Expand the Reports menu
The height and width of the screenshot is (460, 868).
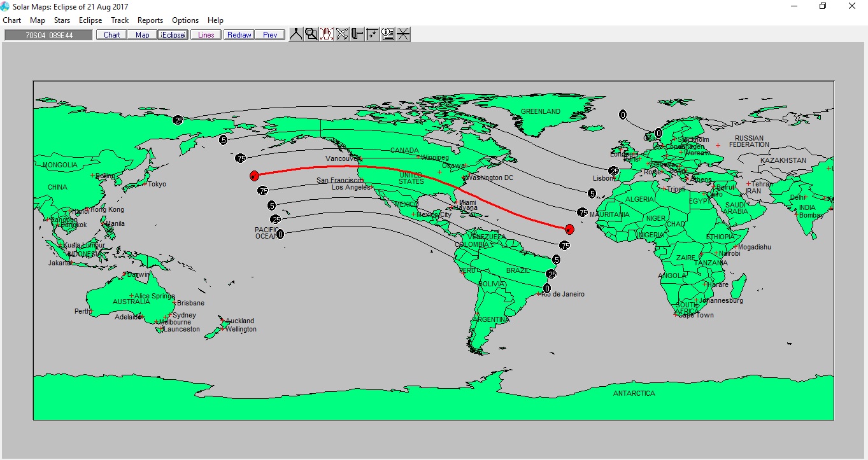pyautogui.click(x=150, y=20)
